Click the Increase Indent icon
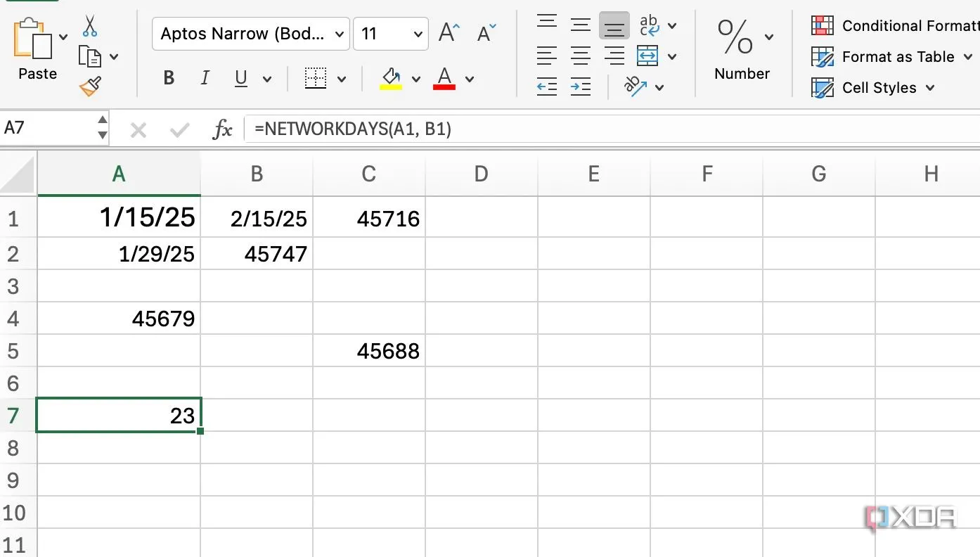Viewport: 980px width, 557px height. pyautogui.click(x=580, y=87)
